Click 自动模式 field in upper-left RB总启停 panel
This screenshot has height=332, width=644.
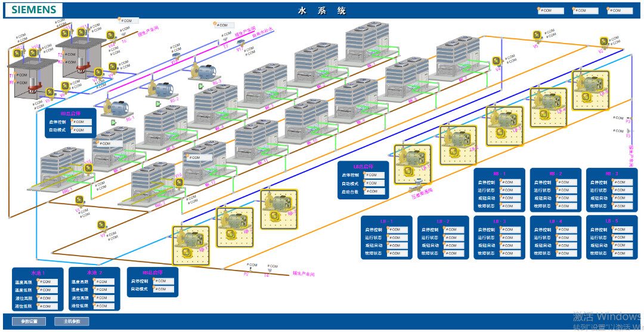pyautogui.click(x=82, y=130)
